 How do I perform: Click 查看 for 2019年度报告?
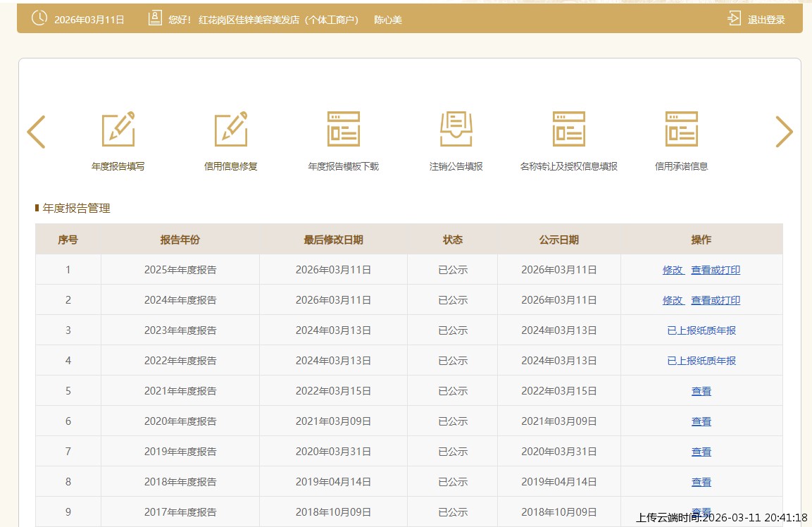[x=701, y=452]
